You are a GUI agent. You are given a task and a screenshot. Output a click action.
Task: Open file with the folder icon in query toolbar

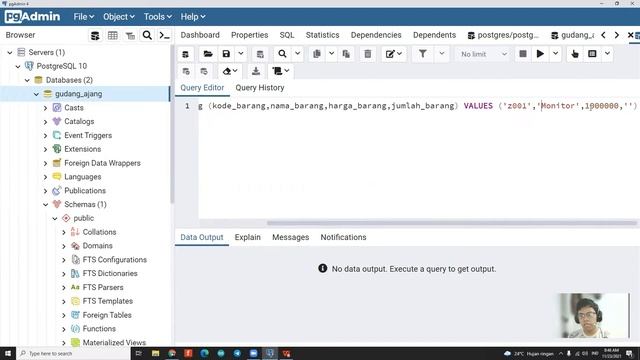pyautogui.click(x=208, y=54)
